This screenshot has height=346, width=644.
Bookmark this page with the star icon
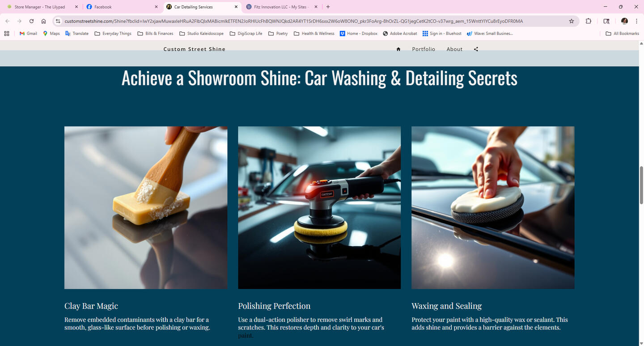tap(571, 21)
